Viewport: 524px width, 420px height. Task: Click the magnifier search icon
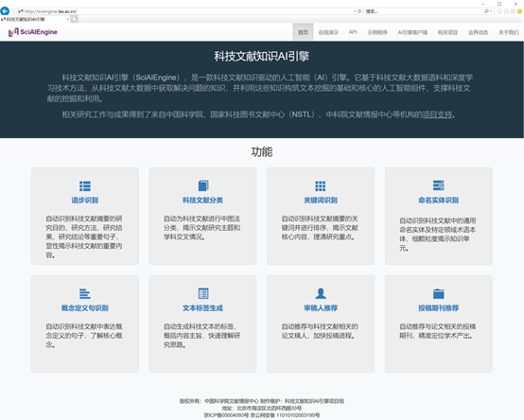click(486, 11)
